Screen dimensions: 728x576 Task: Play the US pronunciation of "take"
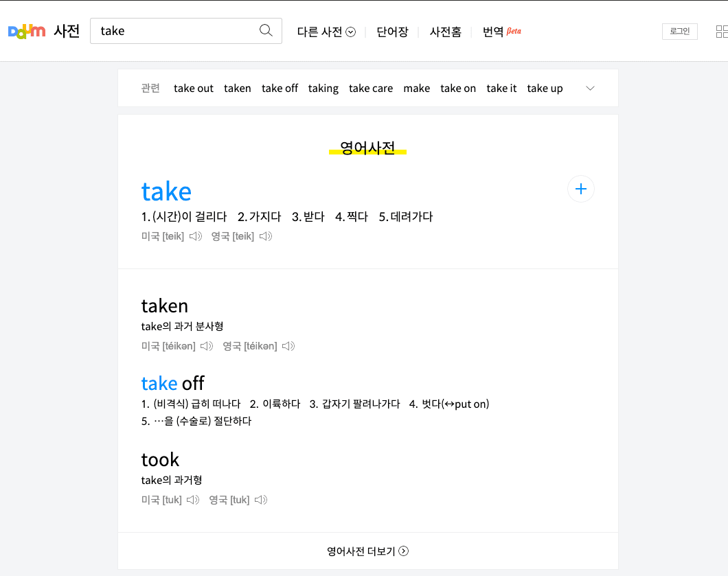pos(196,235)
